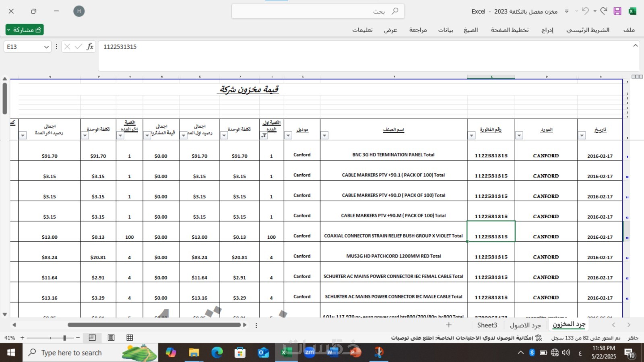Go to the بيانات ribbon tab
This screenshot has height=362, width=644.
(x=446, y=30)
